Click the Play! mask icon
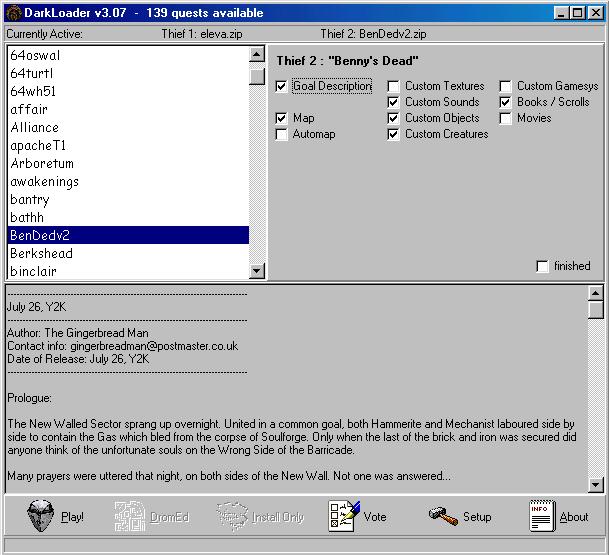The height and width of the screenshot is (555, 609). (40, 516)
